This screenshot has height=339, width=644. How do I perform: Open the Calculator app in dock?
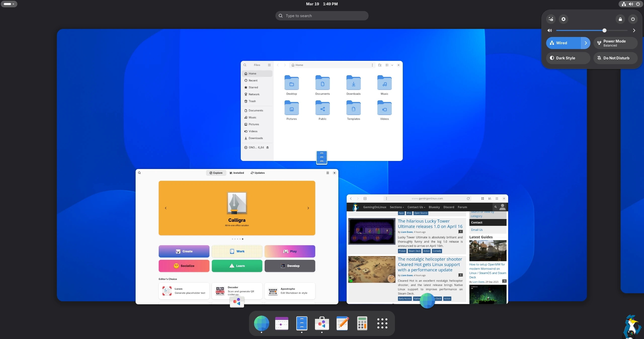[362, 323]
